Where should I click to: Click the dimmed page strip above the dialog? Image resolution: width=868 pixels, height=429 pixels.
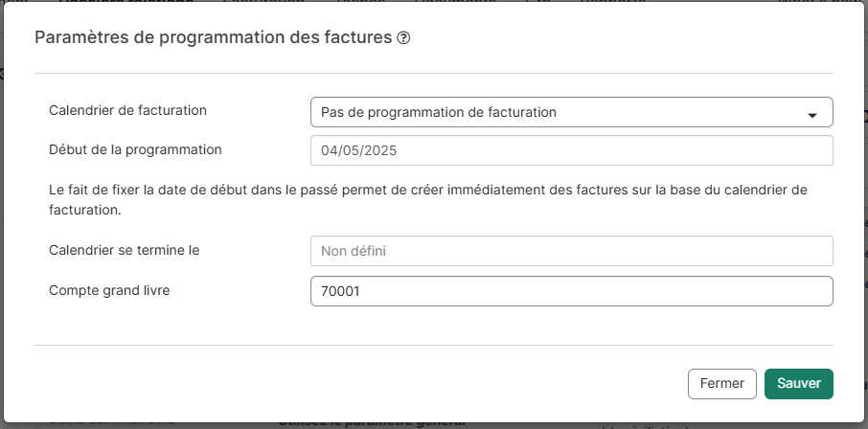434,2
